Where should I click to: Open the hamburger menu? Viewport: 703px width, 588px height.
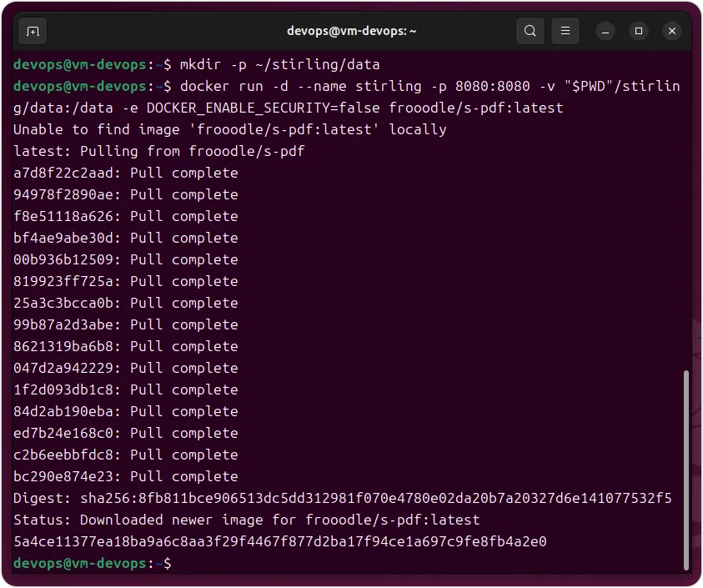point(565,31)
